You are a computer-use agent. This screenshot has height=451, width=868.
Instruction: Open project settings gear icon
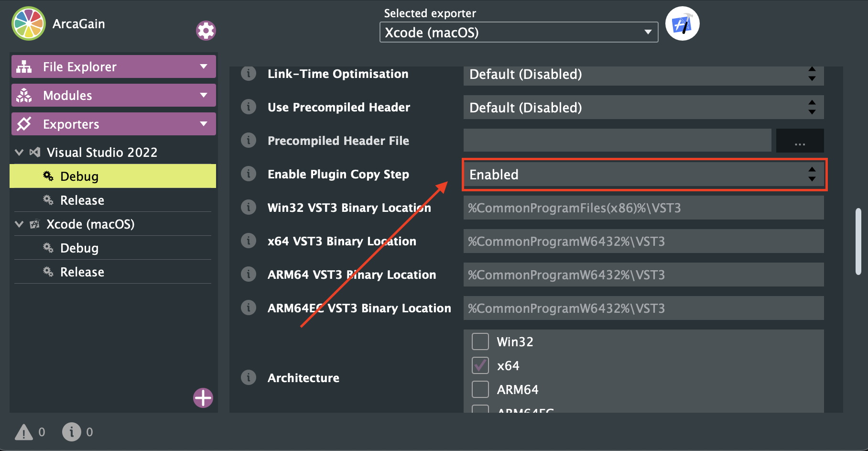(x=206, y=31)
